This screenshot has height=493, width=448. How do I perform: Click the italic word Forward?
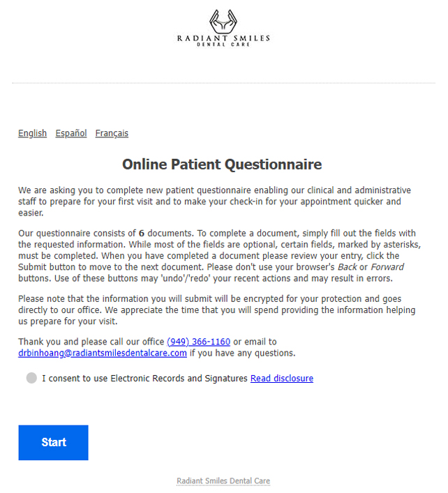pyautogui.click(x=387, y=267)
